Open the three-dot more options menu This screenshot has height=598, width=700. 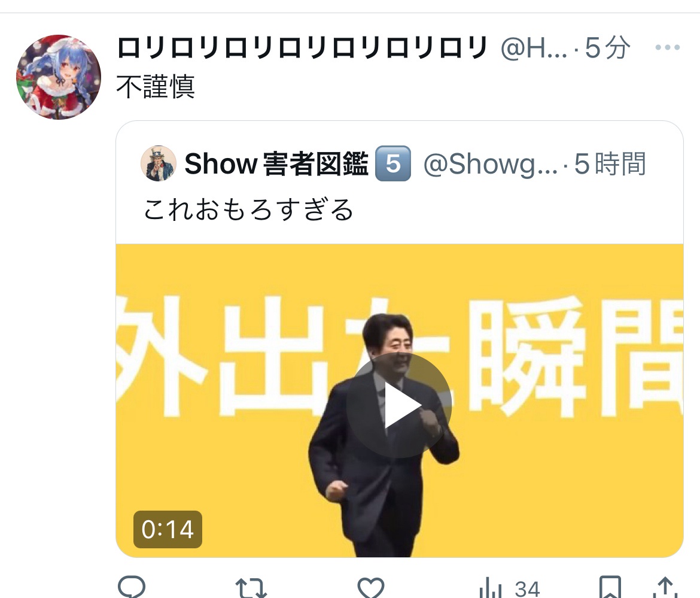click(668, 47)
